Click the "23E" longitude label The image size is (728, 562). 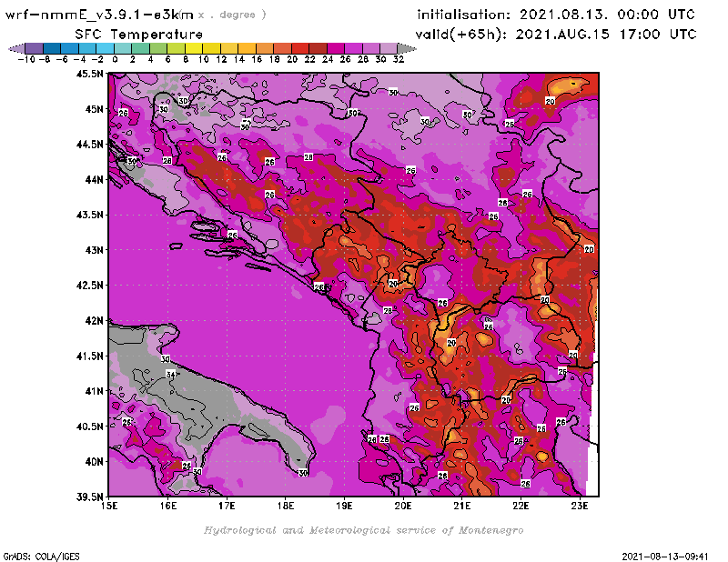[580, 506]
